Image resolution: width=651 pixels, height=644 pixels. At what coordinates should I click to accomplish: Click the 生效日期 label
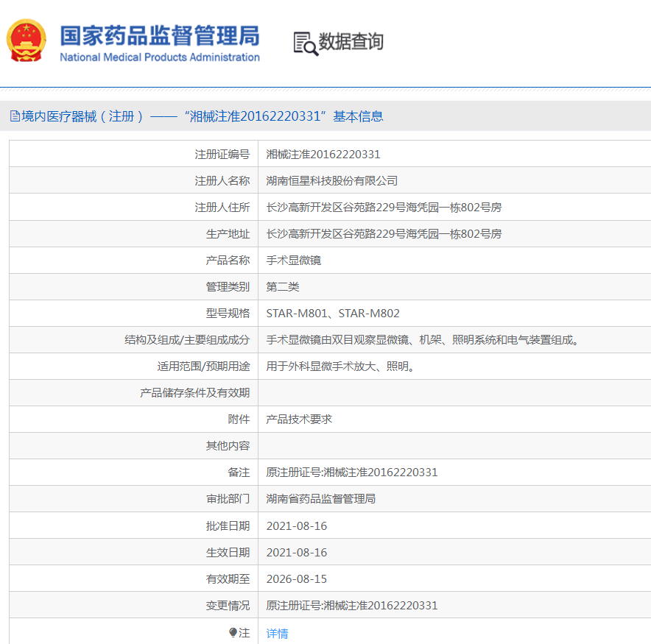(228, 553)
